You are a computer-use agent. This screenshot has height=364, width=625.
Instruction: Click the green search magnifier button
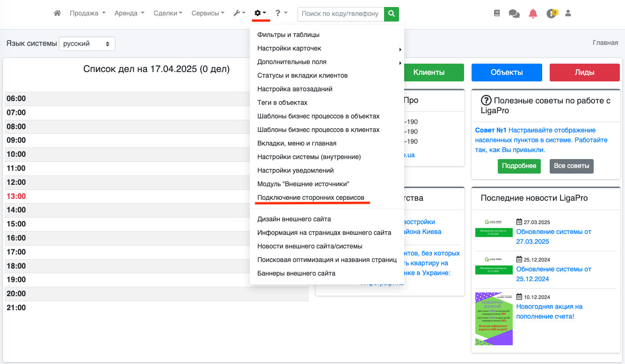[x=392, y=14]
